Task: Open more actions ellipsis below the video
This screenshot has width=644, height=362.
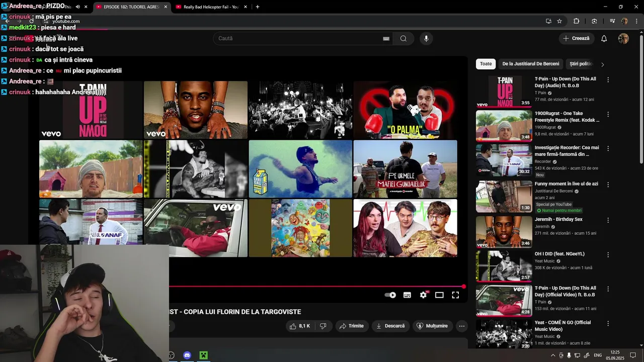Action: pos(462,326)
